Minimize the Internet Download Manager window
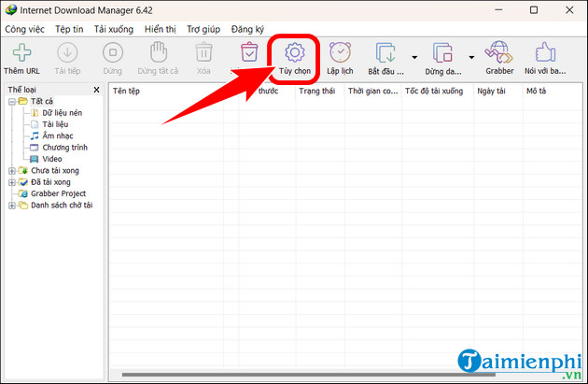Viewport: 588px width, 384px height. tap(498, 10)
